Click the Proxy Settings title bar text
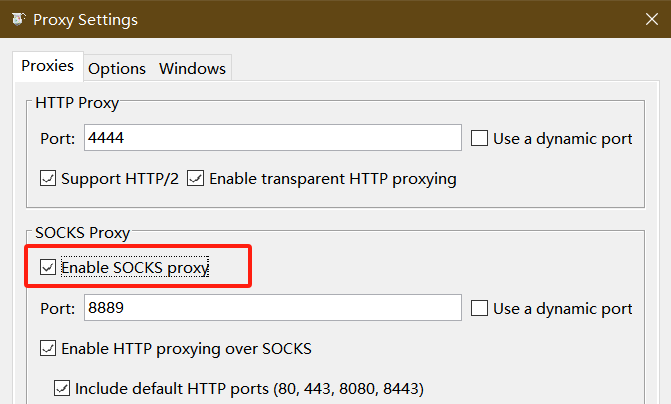Image resolution: width=671 pixels, height=404 pixels. click(86, 20)
